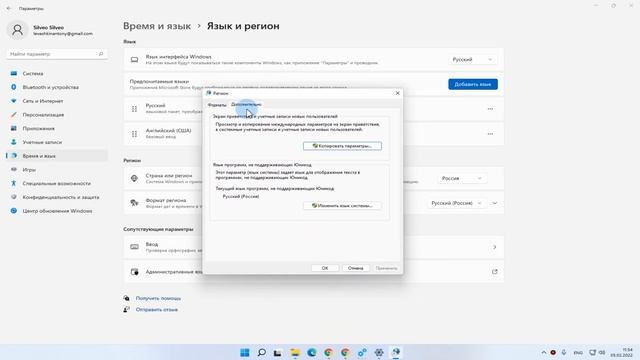This screenshot has height=360, width=640.
Task: Open external link icon for Административные языковые параметры
Action: click(x=495, y=272)
